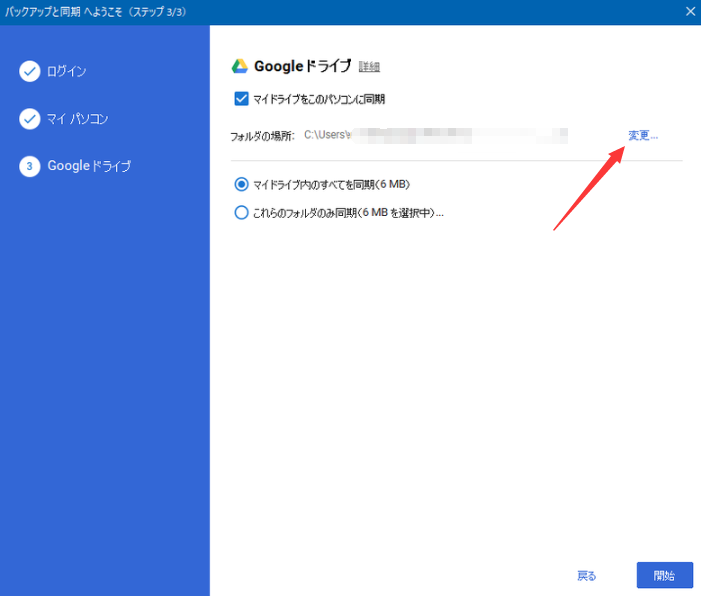Click 変更... to change folder location
The image size is (701, 596).
click(643, 135)
